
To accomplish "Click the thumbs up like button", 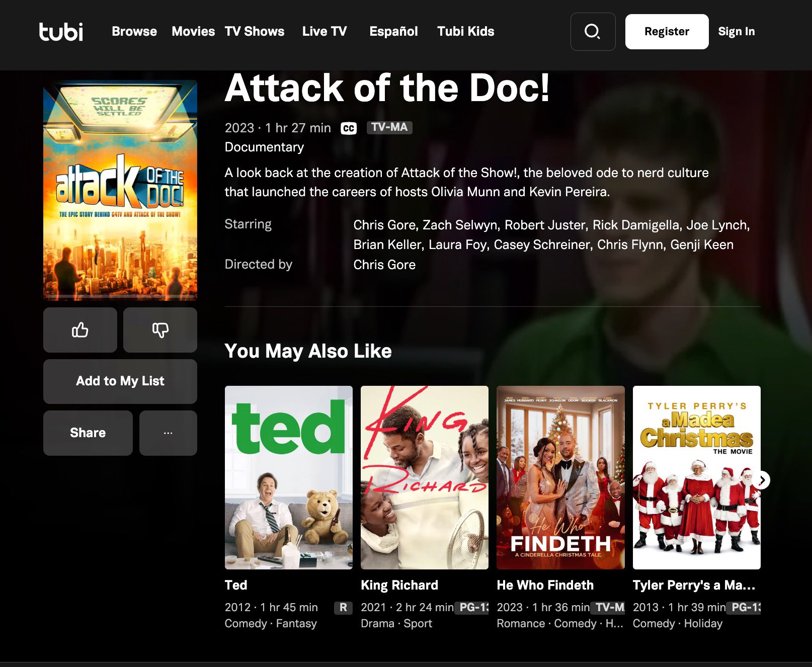I will click(80, 330).
